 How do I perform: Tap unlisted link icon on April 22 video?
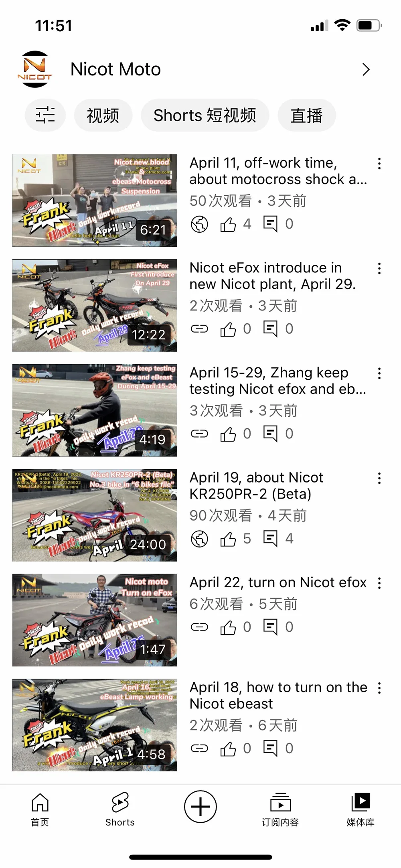pos(199,627)
